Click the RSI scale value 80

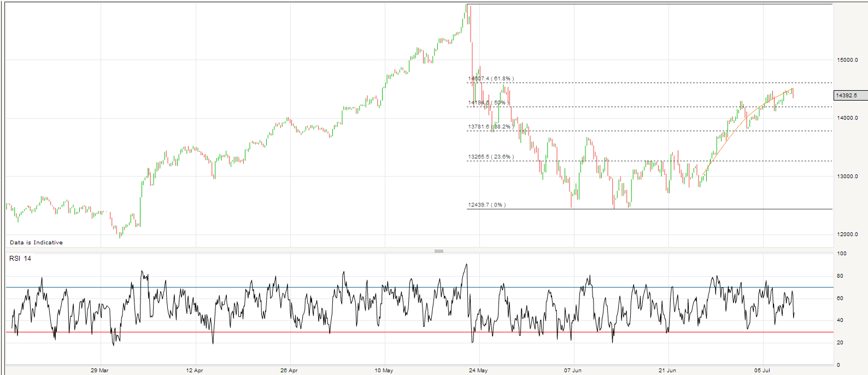coord(840,276)
